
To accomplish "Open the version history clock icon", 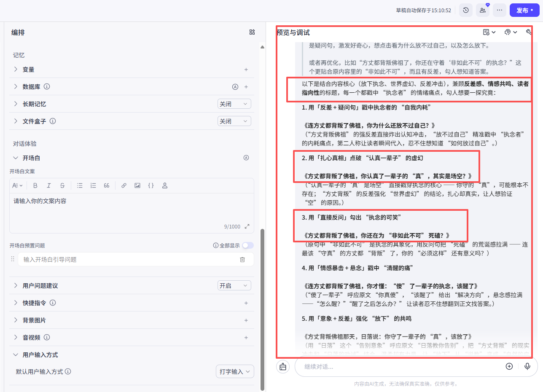I will coord(465,11).
